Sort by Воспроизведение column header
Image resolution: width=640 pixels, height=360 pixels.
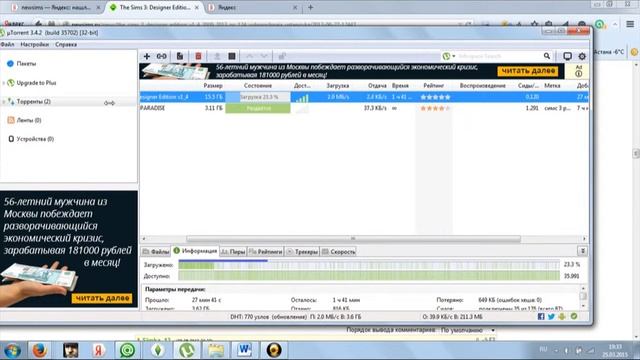coord(482,86)
